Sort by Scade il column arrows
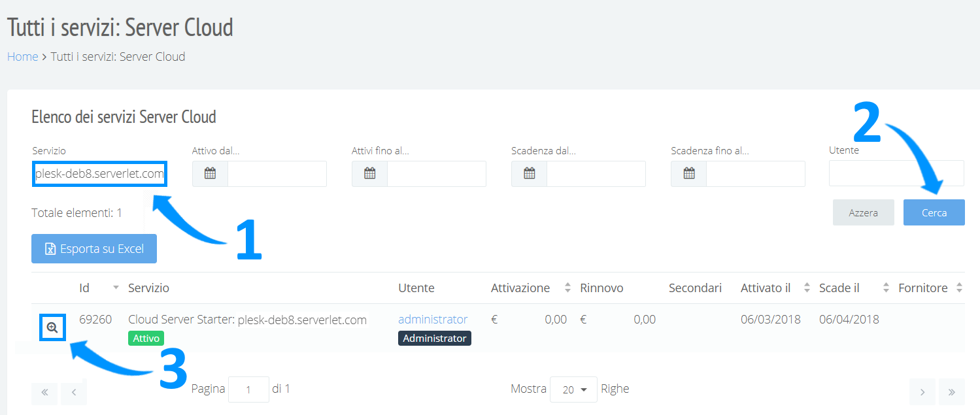The width and height of the screenshot is (980, 415). [x=886, y=288]
